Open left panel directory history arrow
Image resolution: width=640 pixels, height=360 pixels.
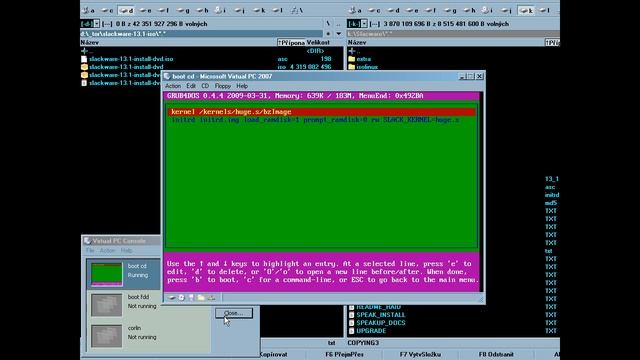pyautogui.click(x=338, y=33)
